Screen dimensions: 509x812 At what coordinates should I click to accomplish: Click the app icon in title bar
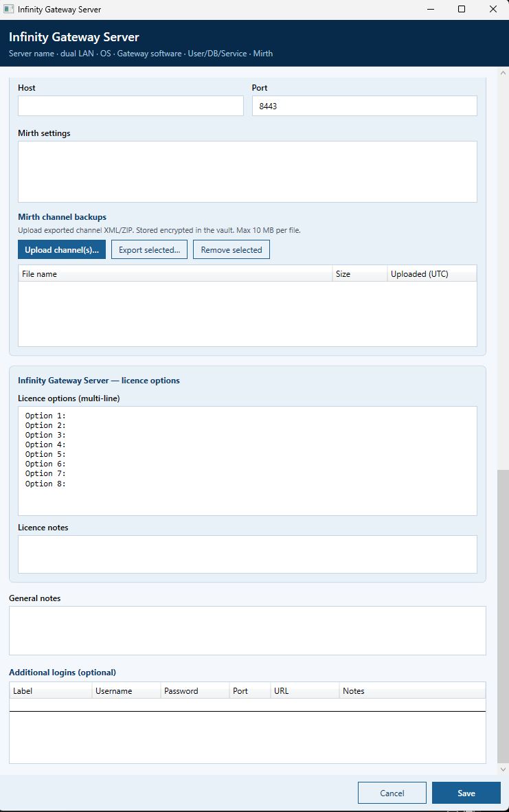coord(8,10)
